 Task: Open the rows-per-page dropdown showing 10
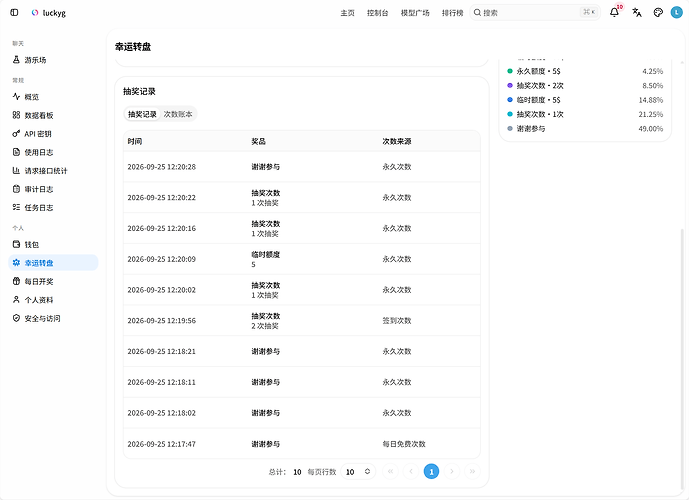point(358,472)
